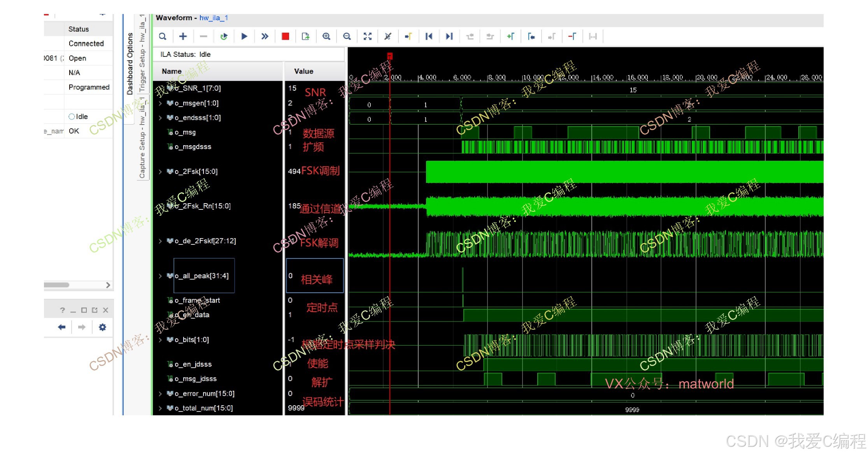Image resolution: width=868 pixels, height=455 pixels.
Task: Expand the o_msgen[1:0] bus
Action: pos(160,103)
